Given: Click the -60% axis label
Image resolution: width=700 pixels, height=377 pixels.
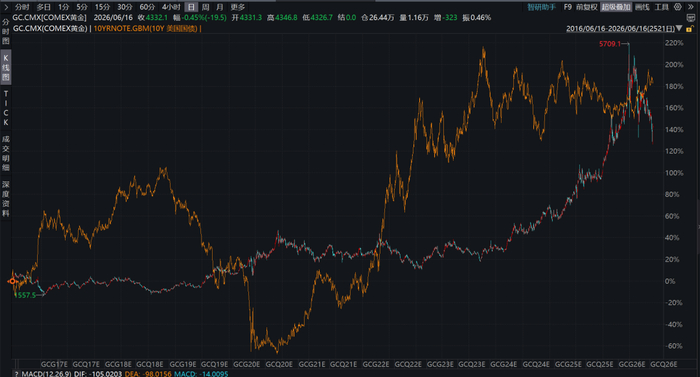Looking at the screenshot, I should 674,346.
